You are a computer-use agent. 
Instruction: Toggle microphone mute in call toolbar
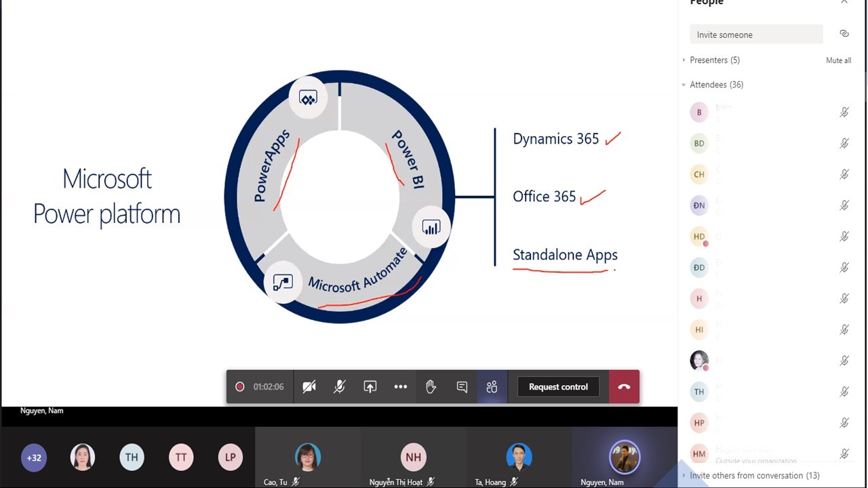tap(339, 386)
